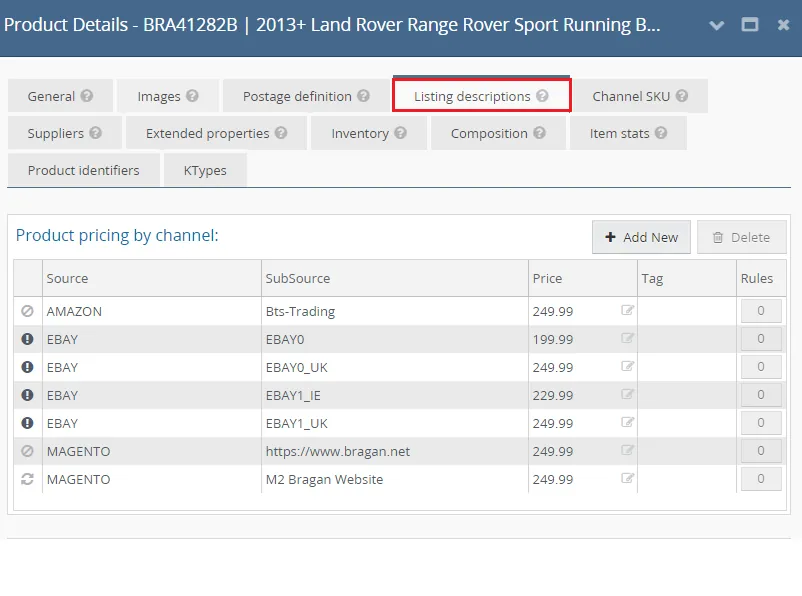Click warning icon on EBAY0_UK row
Screen dimensions: 802x596
click(27, 367)
